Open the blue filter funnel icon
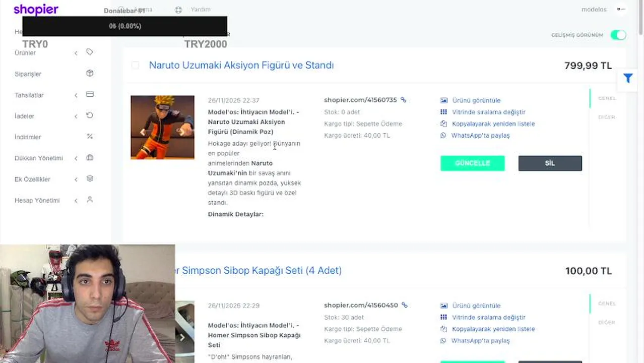Viewport: 644px width, 363px height. click(628, 78)
